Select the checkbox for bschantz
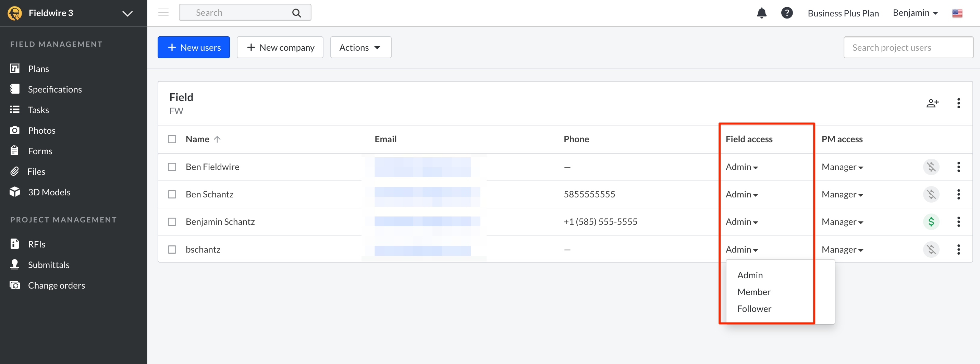Screen dimensions: 980x364 (172, 250)
